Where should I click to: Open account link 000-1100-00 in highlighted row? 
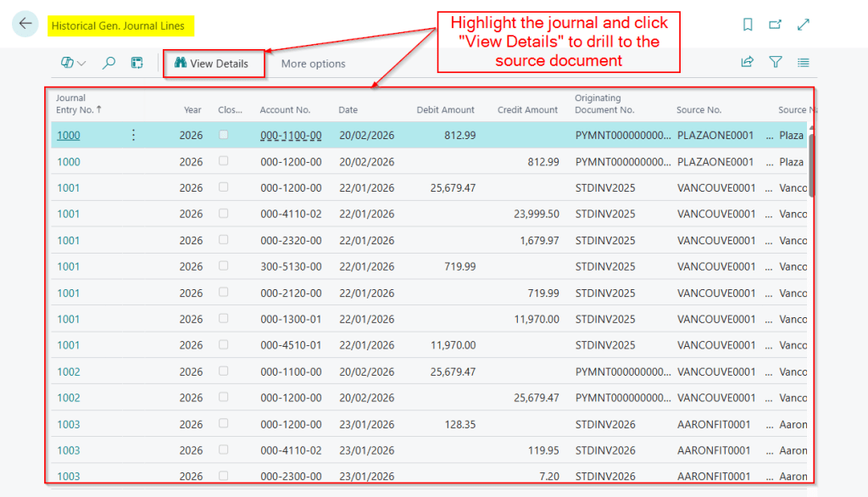click(291, 136)
